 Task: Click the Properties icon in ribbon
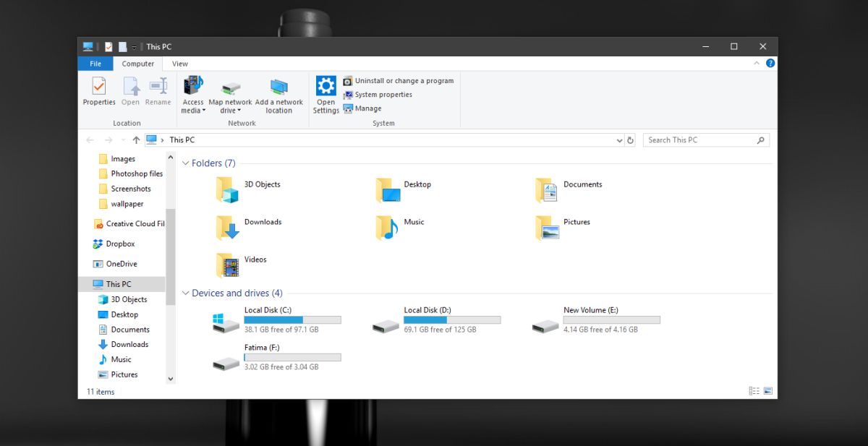(99, 86)
